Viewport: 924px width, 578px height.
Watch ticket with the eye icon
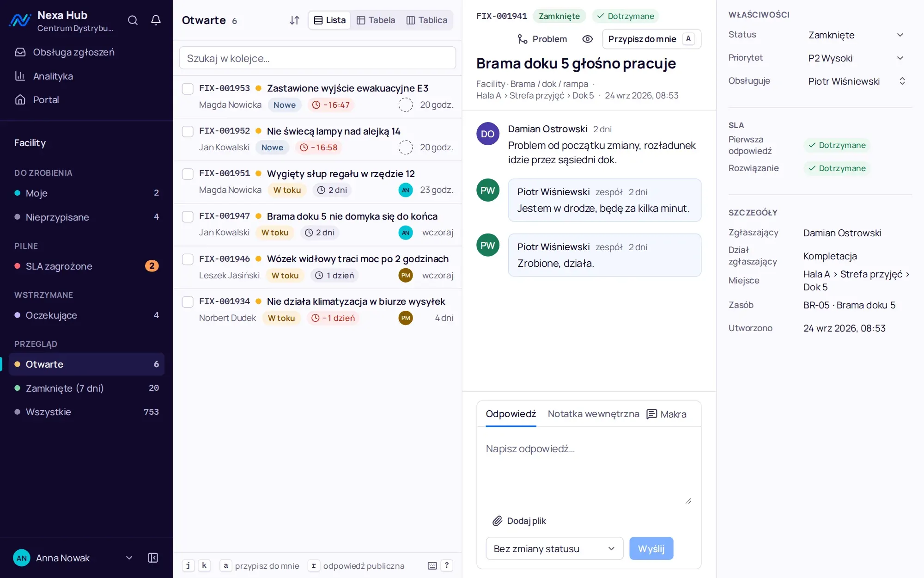pyautogui.click(x=587, y=39)
